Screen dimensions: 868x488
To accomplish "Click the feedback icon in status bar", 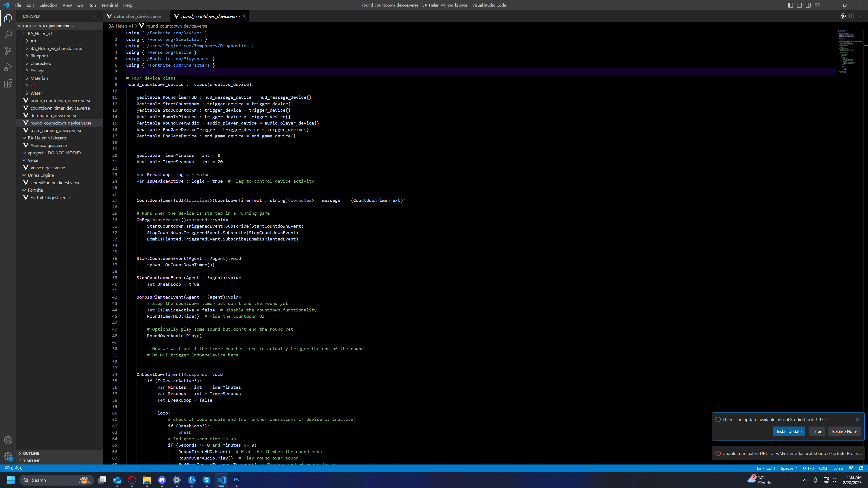I will 851,468.
